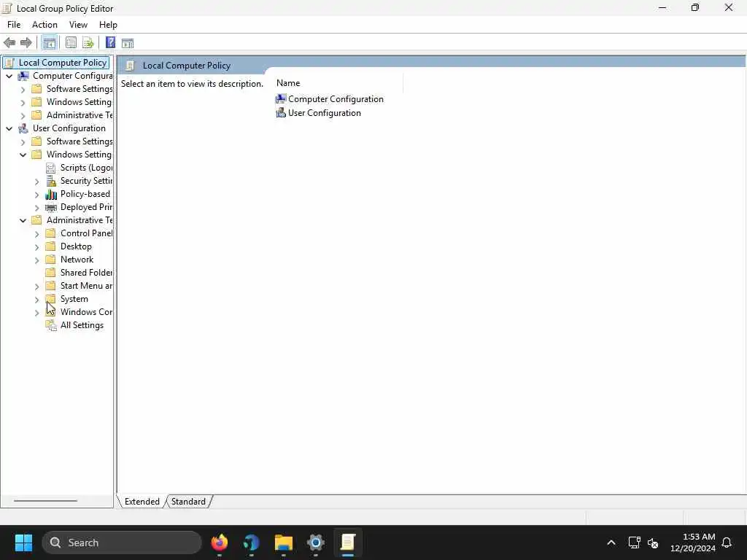The image size is (747, 560).
Task: Expand the Control Panel folder node
Action: point(36,234)
